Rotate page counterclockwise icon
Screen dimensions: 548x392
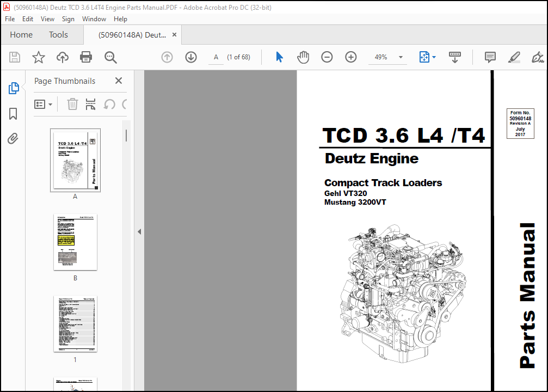[109, 104]
